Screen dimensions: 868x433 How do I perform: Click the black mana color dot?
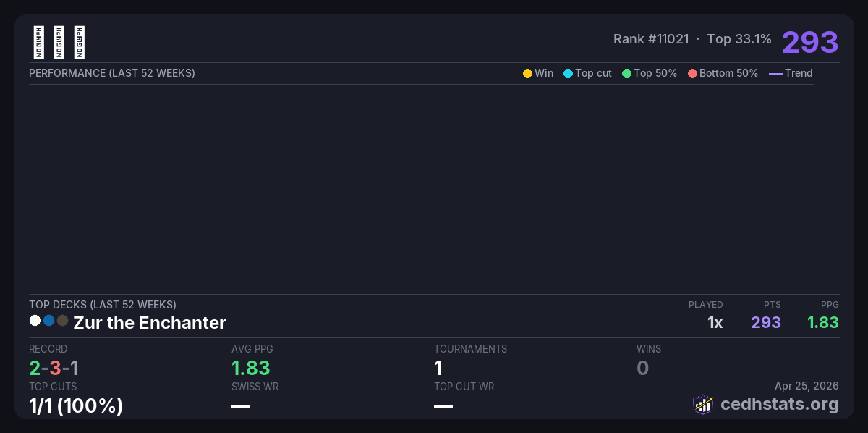click(x=62, y=321)
